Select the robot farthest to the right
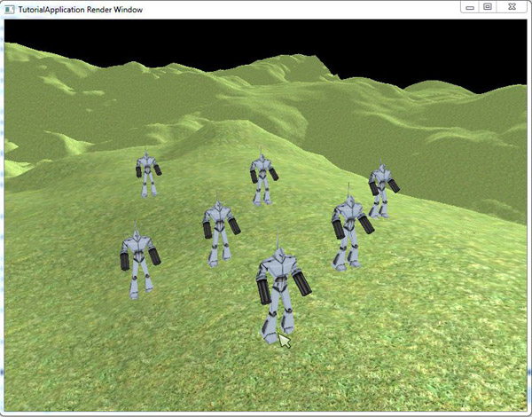This screenshot has height=417, width=532. coord(381,189)
